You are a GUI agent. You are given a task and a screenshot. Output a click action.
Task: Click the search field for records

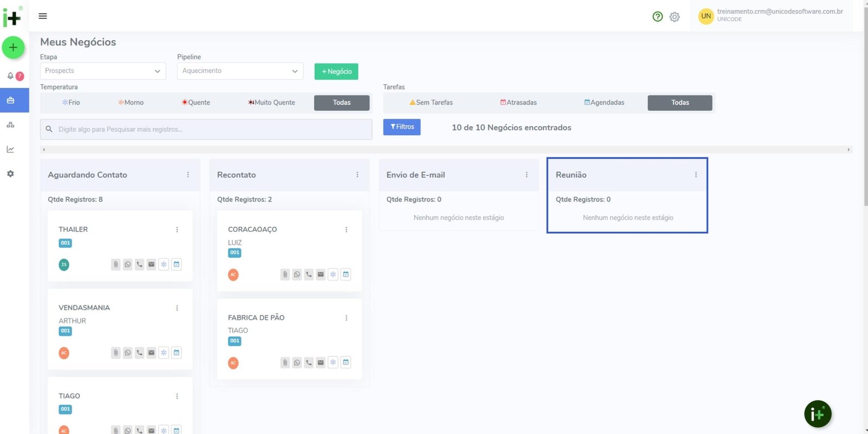[x=206, y=130]
